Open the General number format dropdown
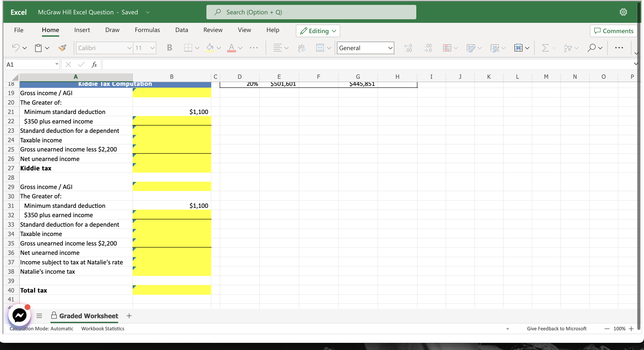 [365, 48]
